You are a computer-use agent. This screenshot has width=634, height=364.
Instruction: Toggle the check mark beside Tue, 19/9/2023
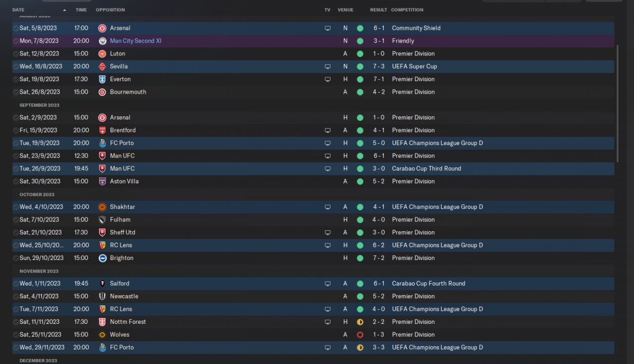(x=16, y=143)
